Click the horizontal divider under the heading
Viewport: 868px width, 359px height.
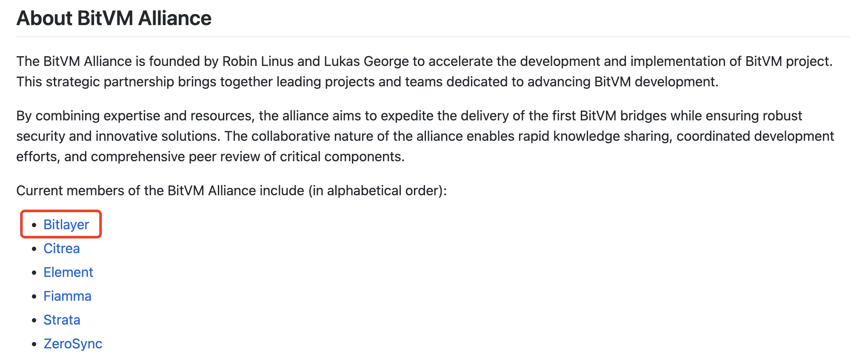point(433,37)
